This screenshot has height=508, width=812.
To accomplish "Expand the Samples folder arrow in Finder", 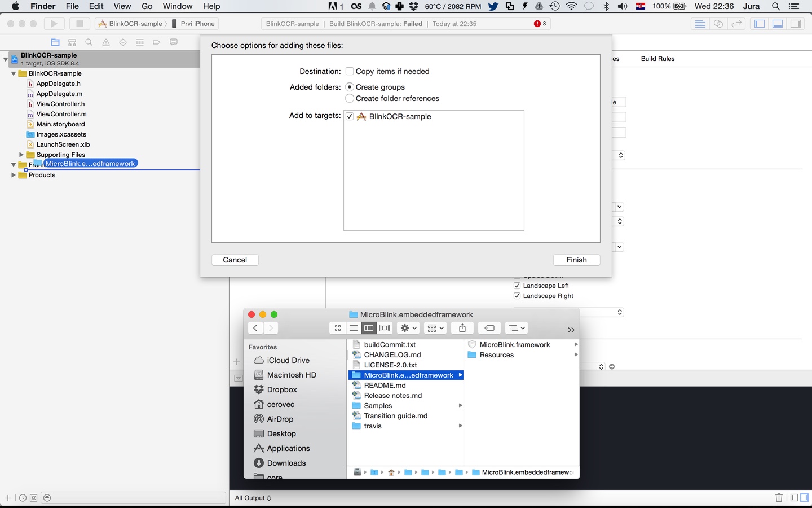I will pos(460,406).
